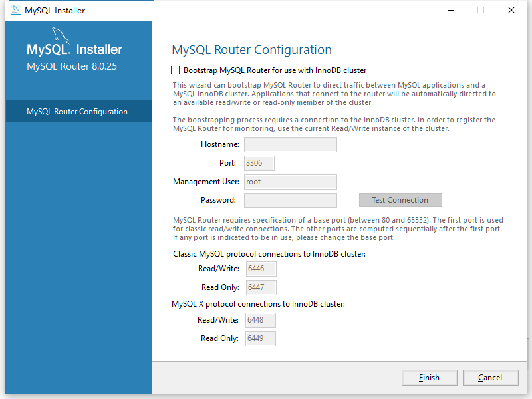The image size is (532, 399).
Task: Minimize the MySQL Installer window
Action: [x=450, y=10]
